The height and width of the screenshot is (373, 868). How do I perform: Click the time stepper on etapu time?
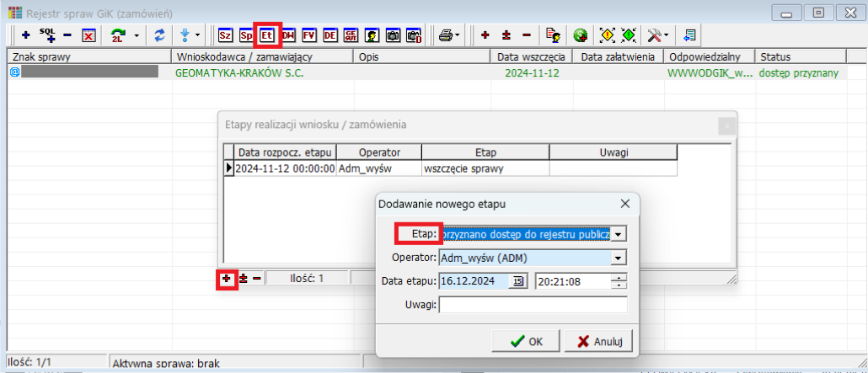click(x=619, y=281)
